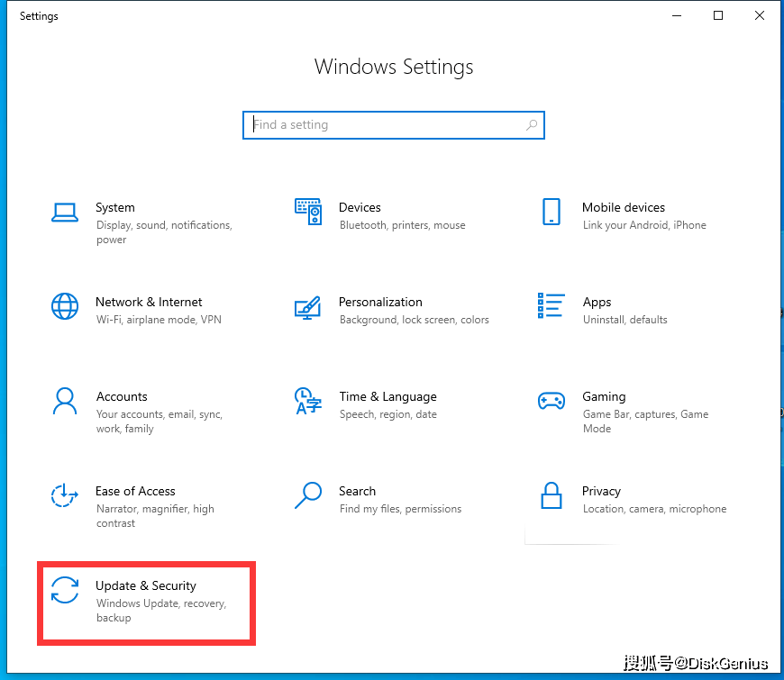Screen dimensions: 784x680
Task: Click the magnifier icon in search box
Action: (x=532, y=125)
